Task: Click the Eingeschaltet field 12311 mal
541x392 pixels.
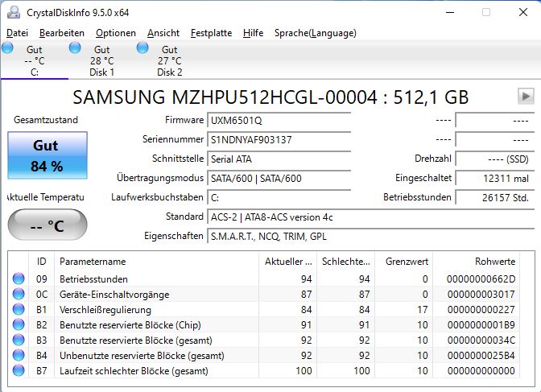Action: click(x=495, y=179)
